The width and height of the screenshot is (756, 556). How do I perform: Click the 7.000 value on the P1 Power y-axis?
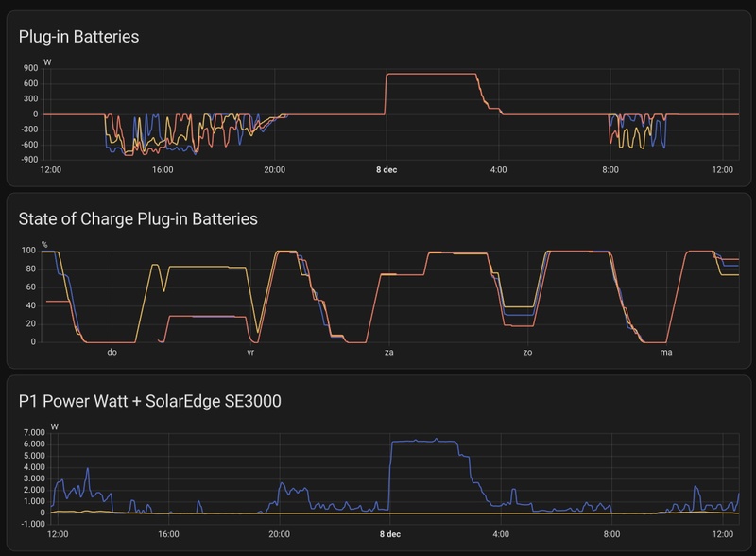coord(34,432)
